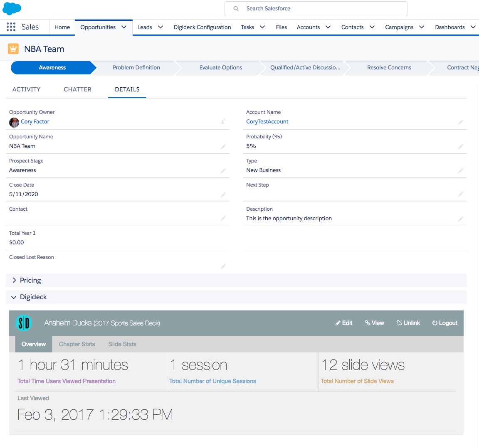Image resolution: width=479 pixels, height=448 pixels.
Task: Click Logout in the Digideck panel
Action: [445, 323]
